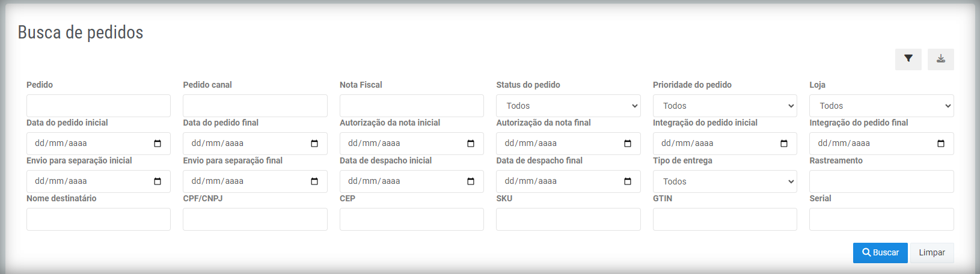Viewport: 980px width, 274px height.
Task: Click into the CPF/CNPJ field
Action: pos(255,219)
